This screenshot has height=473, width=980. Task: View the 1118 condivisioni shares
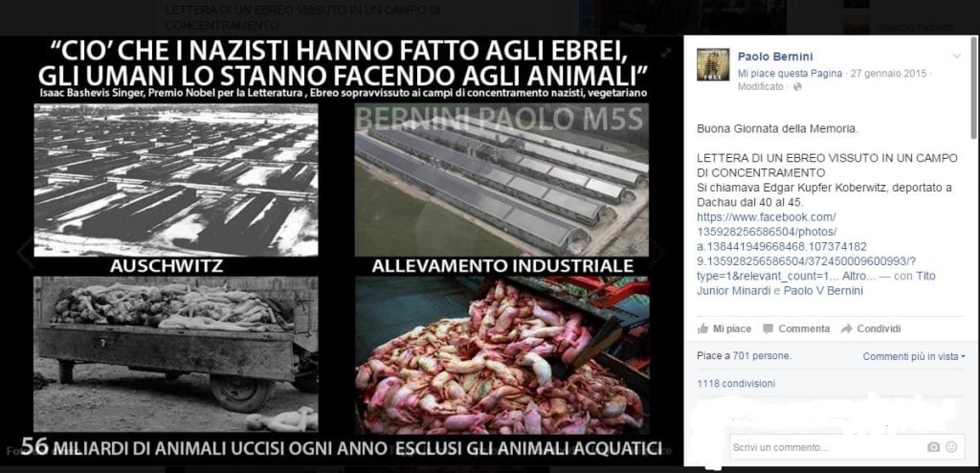[736, 384]
